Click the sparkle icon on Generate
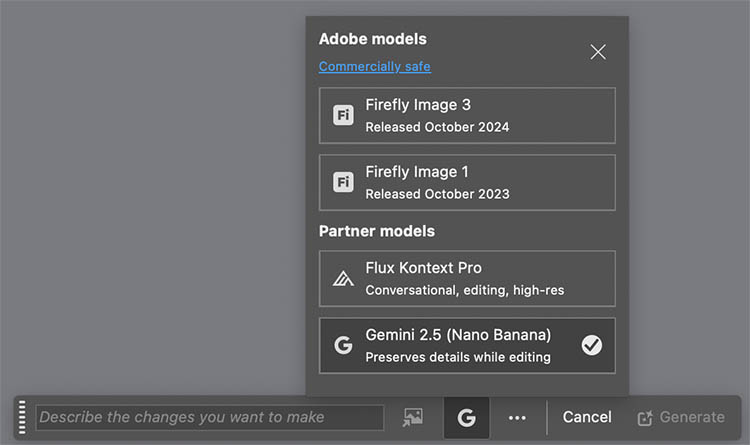 click(x=645, y=417)
